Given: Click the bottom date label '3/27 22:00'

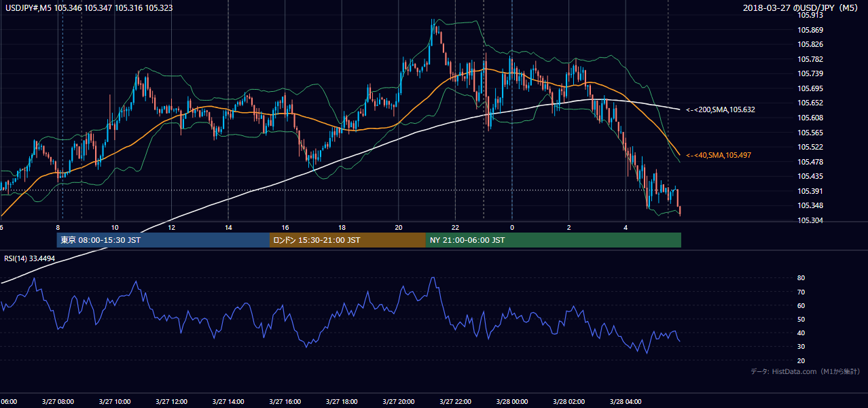Looking at the screenshot, I should (x=455, y=402).
